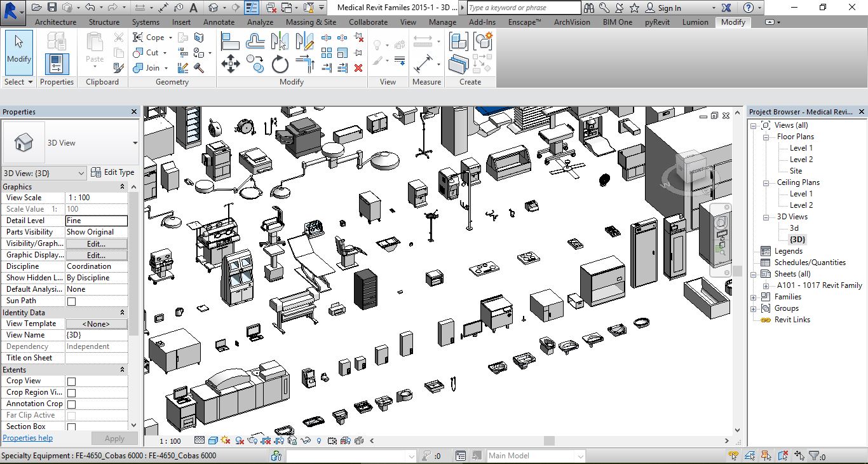This screenshot has height=464, width=868.
Task: Click the Offset tool icon
Action: point(255,42)
